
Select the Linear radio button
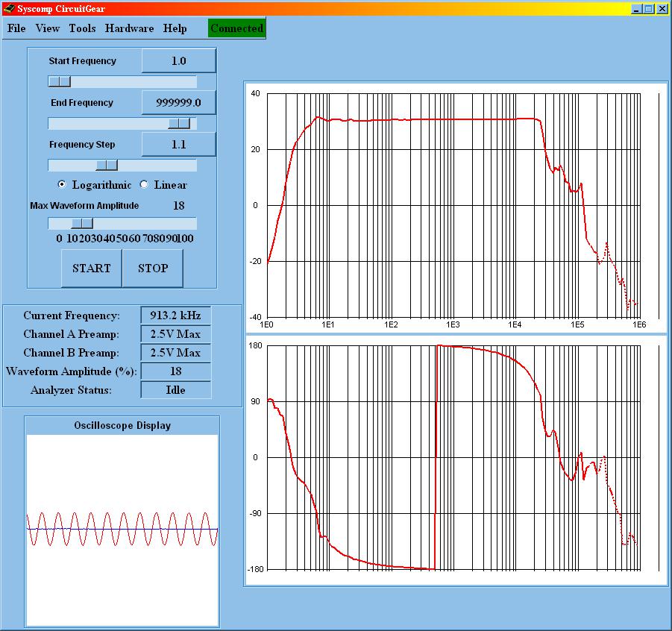pyautogui.click(x=144, y=185)
